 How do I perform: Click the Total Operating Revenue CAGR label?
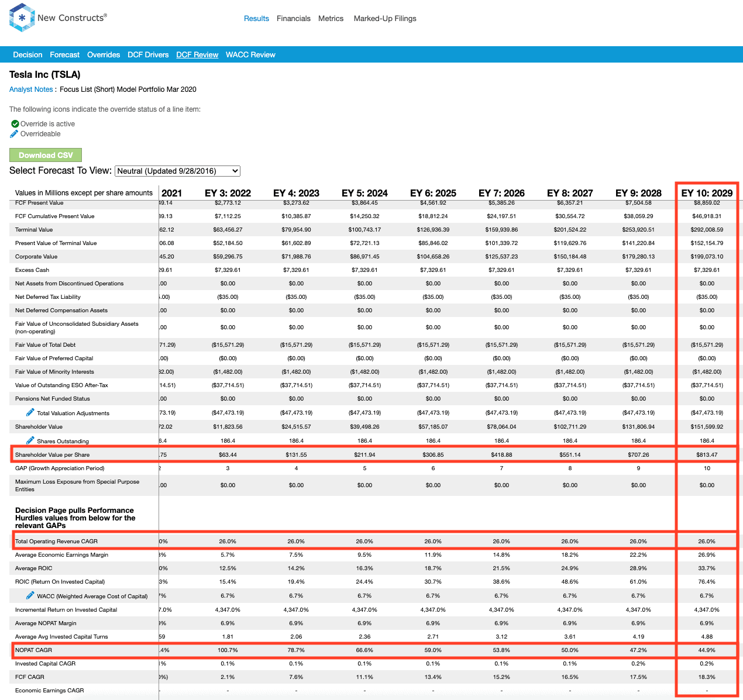pyautogui.click(x=56, y=542)
